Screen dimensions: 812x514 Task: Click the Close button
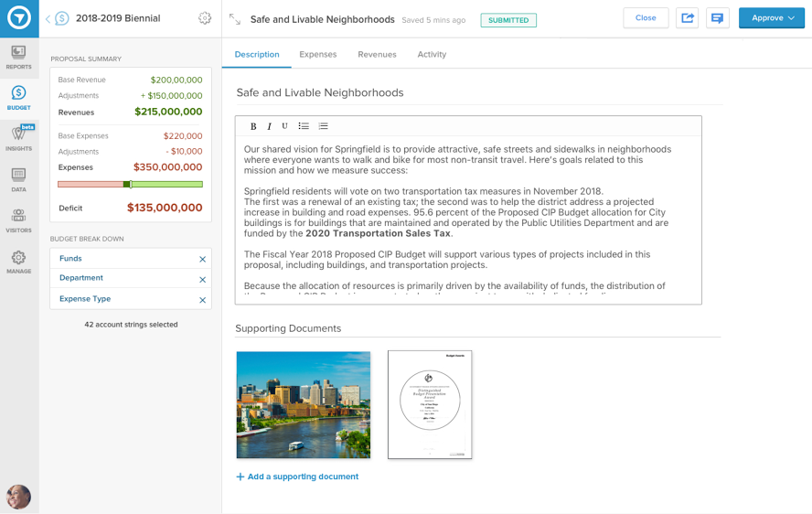click(646, 18)
